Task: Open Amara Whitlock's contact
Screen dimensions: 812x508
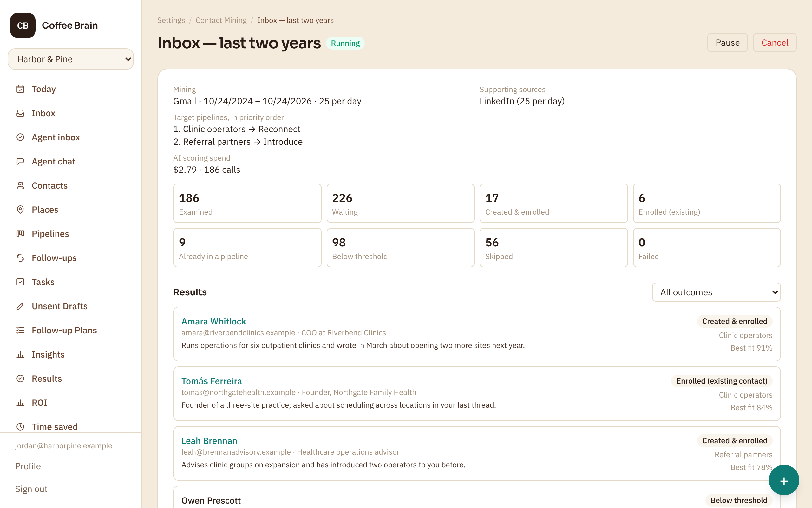Action: (214, 322)
